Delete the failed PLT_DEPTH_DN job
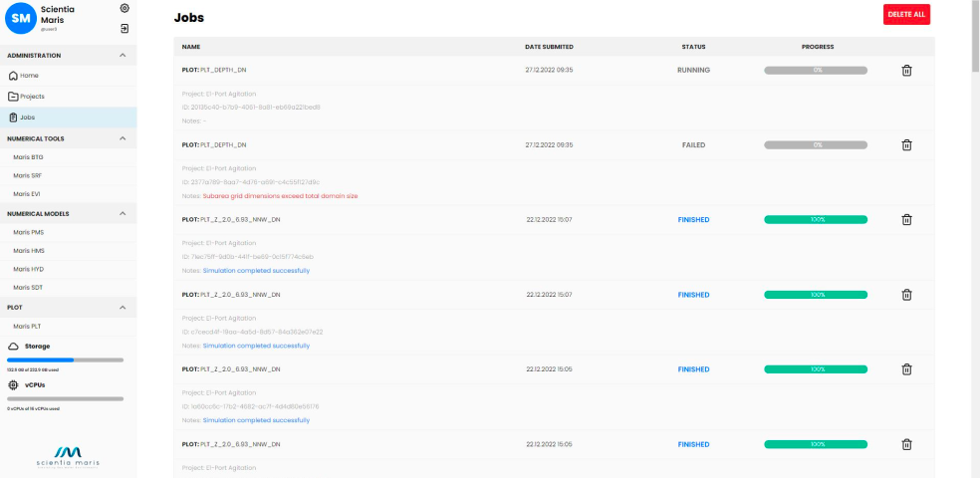This screenshot has height=478, width=980. click(x=906, y=145)
